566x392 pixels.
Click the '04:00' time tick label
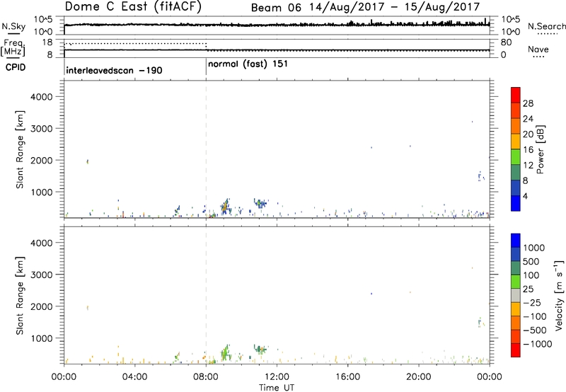[134, 377]
